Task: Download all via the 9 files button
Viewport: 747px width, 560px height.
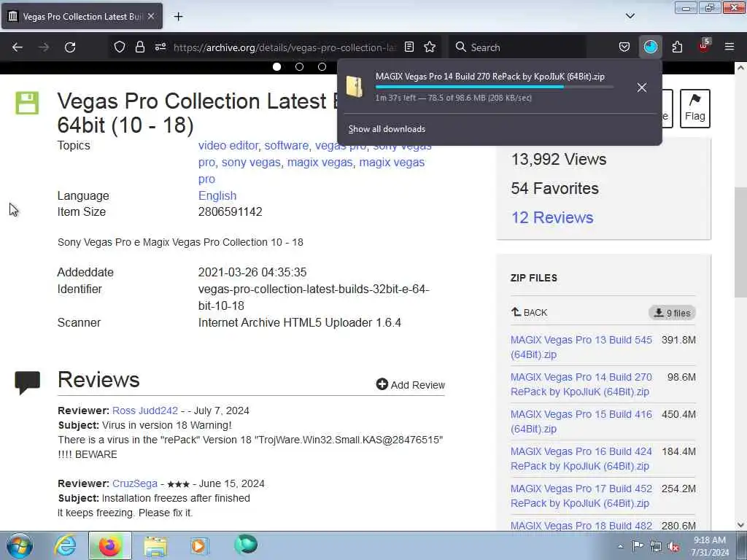Action: [x=672, y=313]
